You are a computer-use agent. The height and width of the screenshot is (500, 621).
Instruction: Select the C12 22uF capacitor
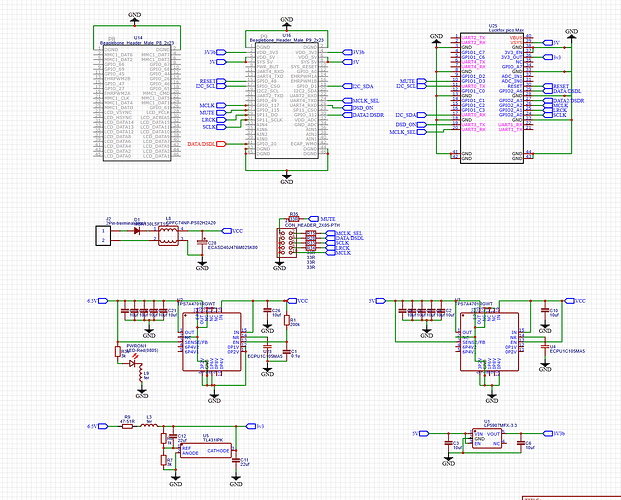tap(173, 436)
